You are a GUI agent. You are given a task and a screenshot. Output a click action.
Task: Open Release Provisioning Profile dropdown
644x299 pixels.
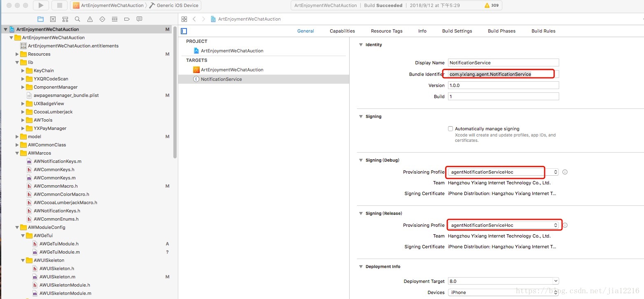pos(503,225)
